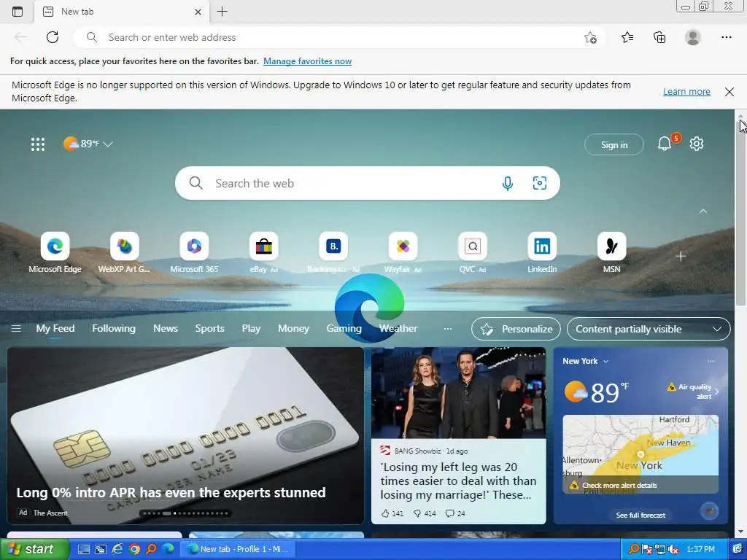This screenshot has height=560, width=747.
Task: Open a new tab with plus button
Action: tap(222, 12)
